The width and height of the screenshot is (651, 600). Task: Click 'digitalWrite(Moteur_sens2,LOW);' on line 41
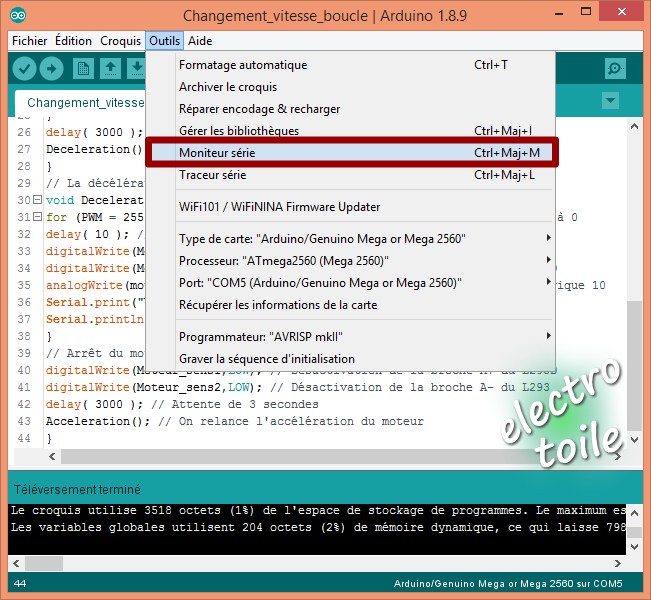point(154,387)
